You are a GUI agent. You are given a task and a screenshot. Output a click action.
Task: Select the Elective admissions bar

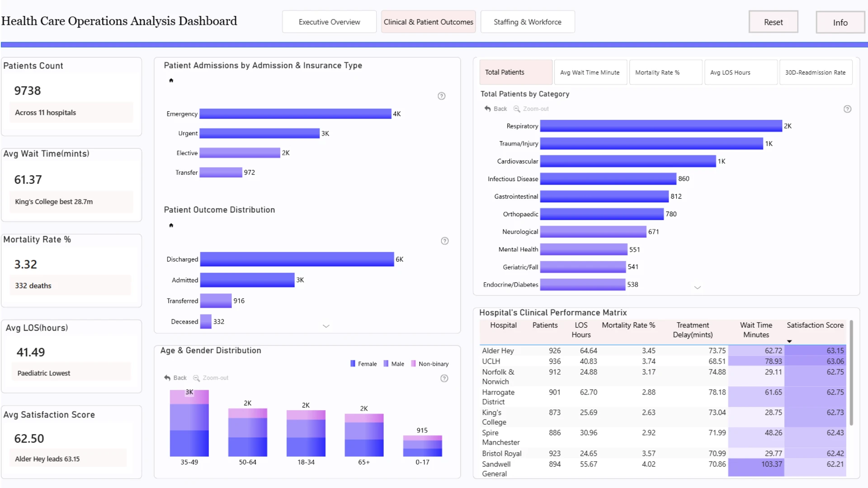coord(240,153)
